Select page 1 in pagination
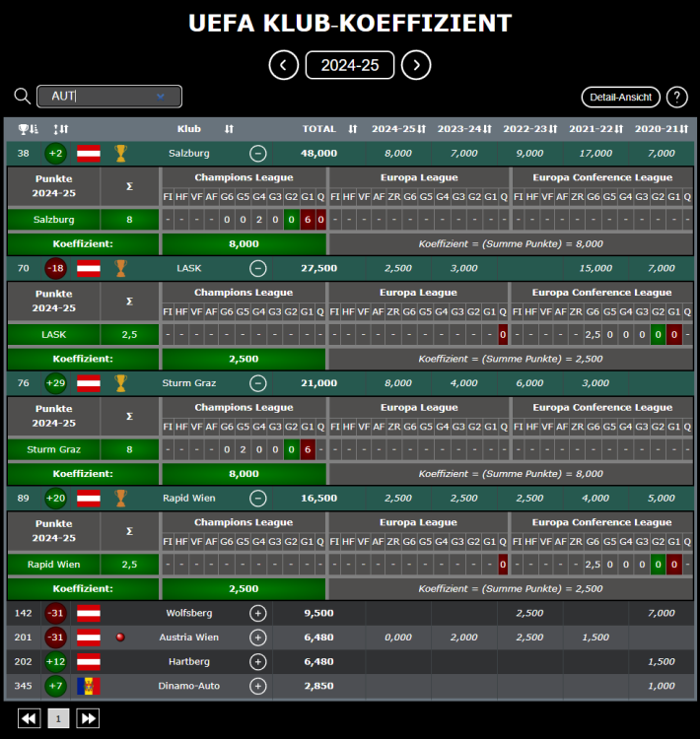Screen dimensions: 700x739 coord(58,718)
